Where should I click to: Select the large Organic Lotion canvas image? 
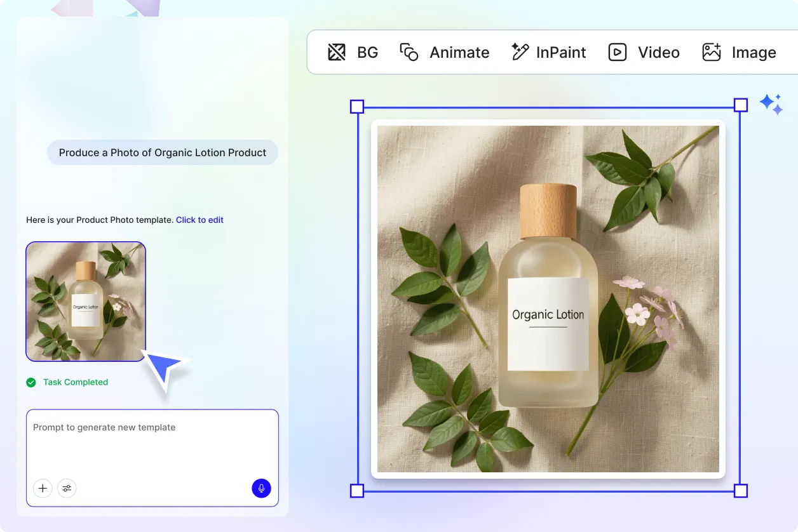[548, 299]
